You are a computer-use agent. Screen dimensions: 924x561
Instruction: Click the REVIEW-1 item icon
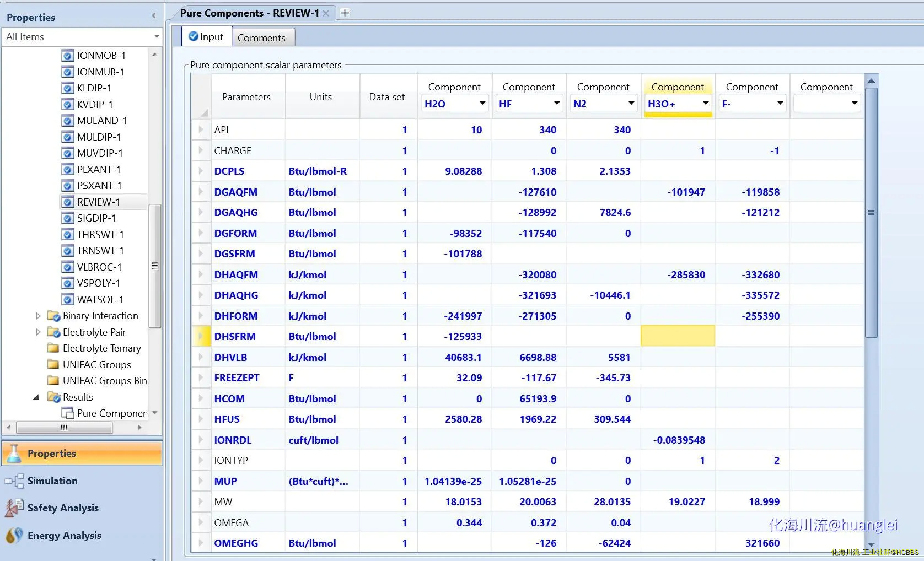(x=67, y=202)
